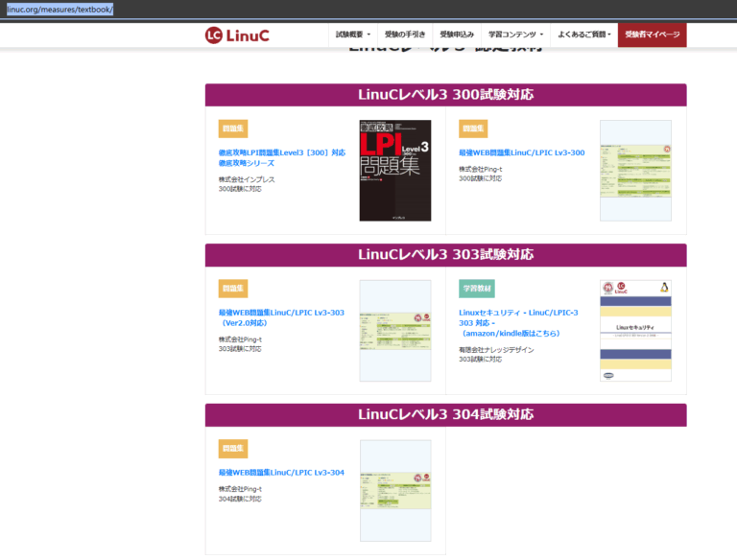
Task: Expand the よくあるご質問 dropdown menu
Action: click(583, 35)
